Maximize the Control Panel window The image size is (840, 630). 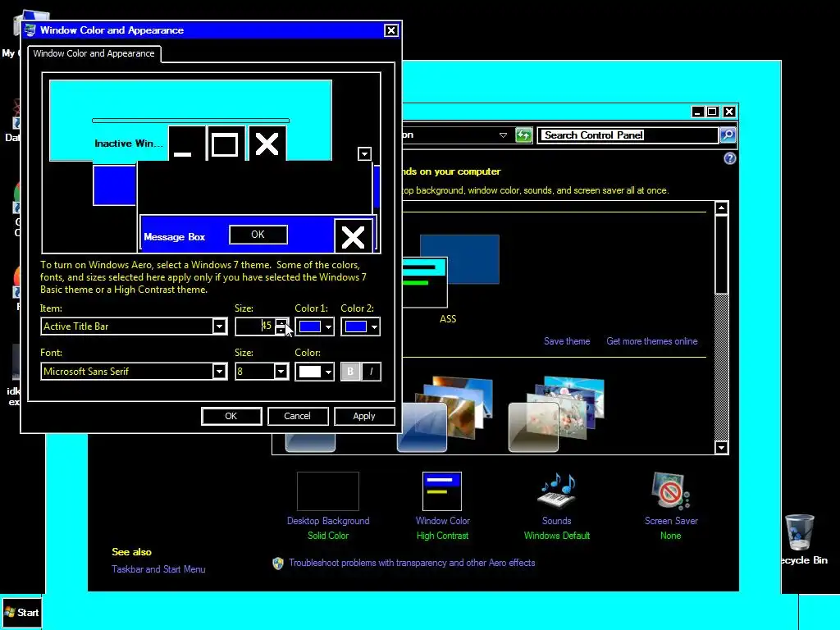tap(712, 112)
